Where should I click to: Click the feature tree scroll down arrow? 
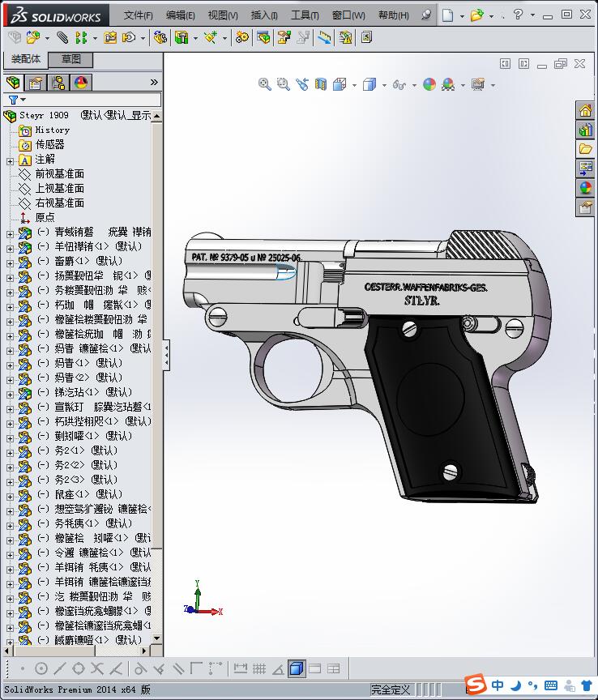tap(156, 638)
